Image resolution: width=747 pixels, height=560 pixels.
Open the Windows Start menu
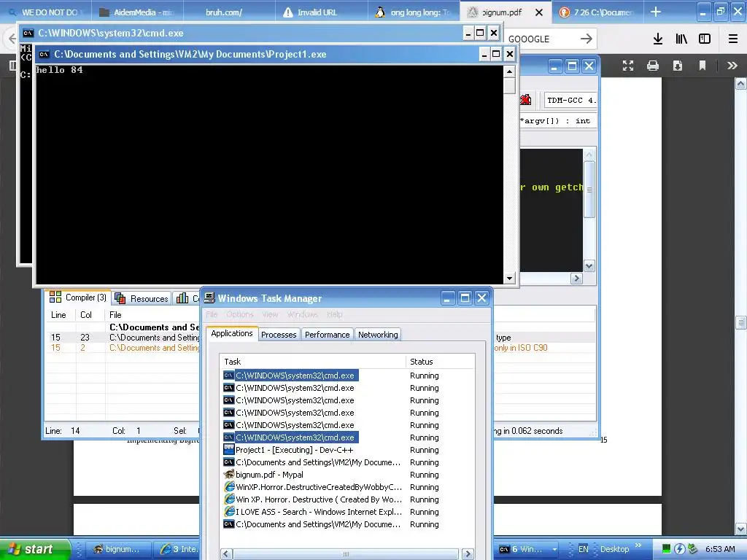pos(35,549)
